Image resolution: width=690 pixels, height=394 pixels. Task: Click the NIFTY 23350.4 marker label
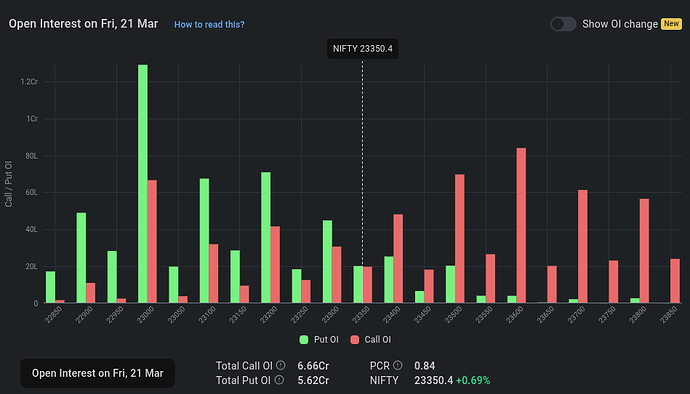click(363, 48)
